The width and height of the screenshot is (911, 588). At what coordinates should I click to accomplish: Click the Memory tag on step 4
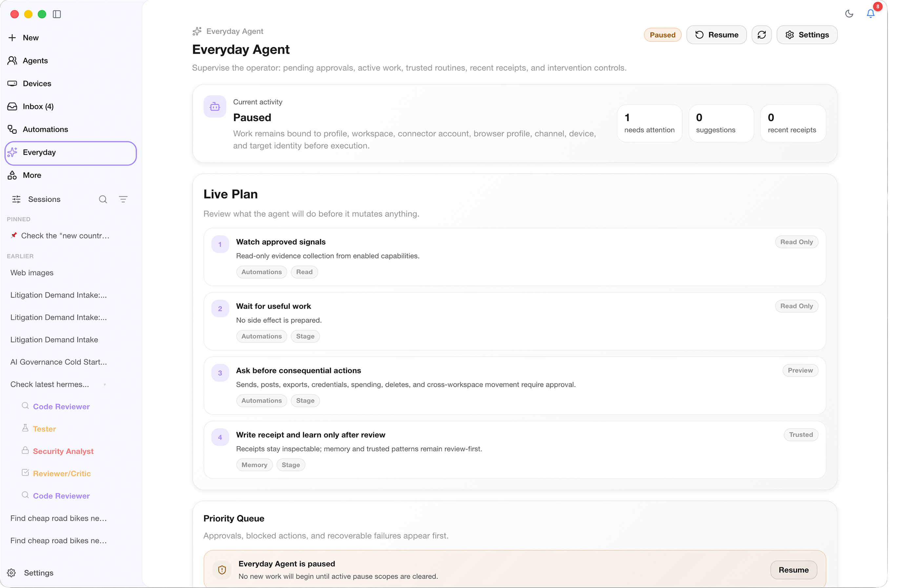254,465
